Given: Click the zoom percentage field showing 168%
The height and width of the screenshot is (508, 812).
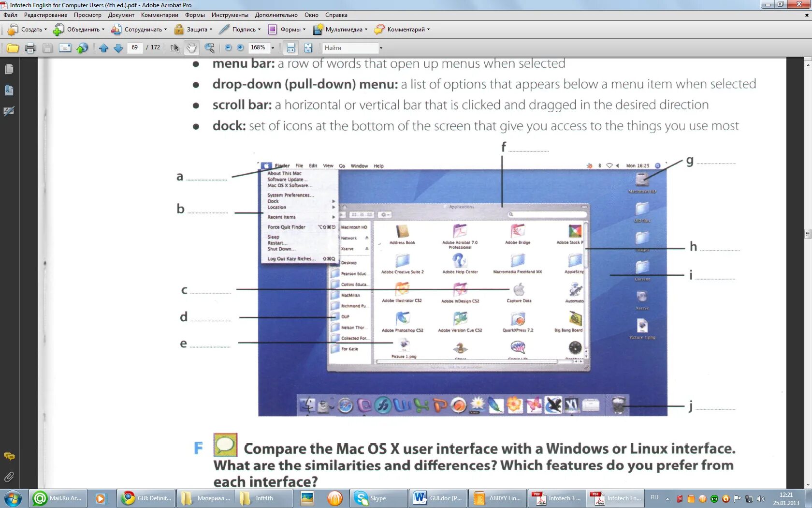Looking at the screenshot, I should [x=258, y=47].
